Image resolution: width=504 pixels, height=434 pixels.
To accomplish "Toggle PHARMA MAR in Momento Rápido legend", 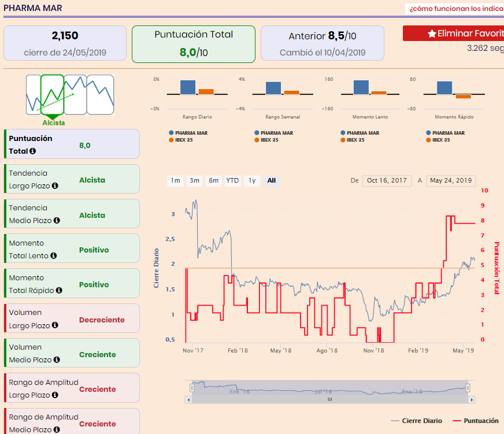I will click(x=446, y=133).
